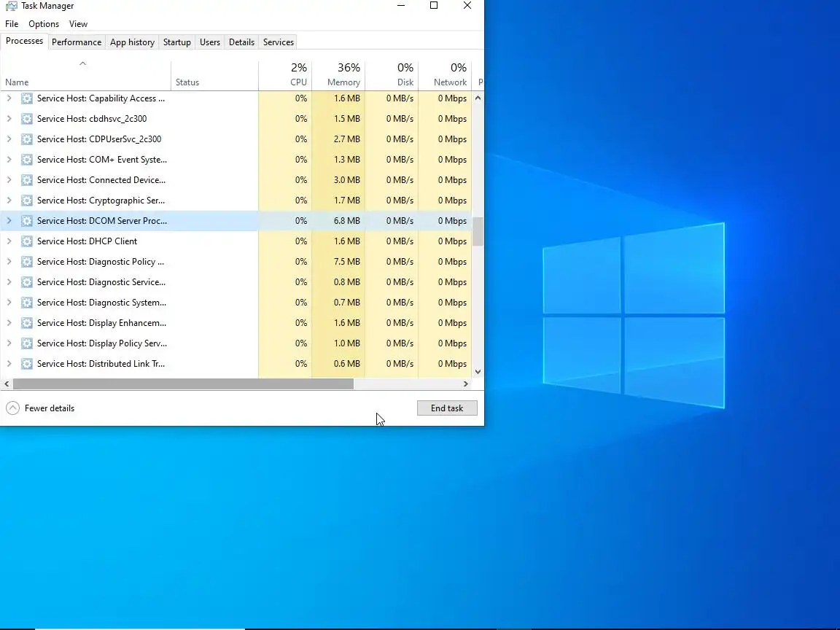Click gear icon for Cryptographic Services row
Viewport: 840px width, 630px height.
(x=27, y=201)
